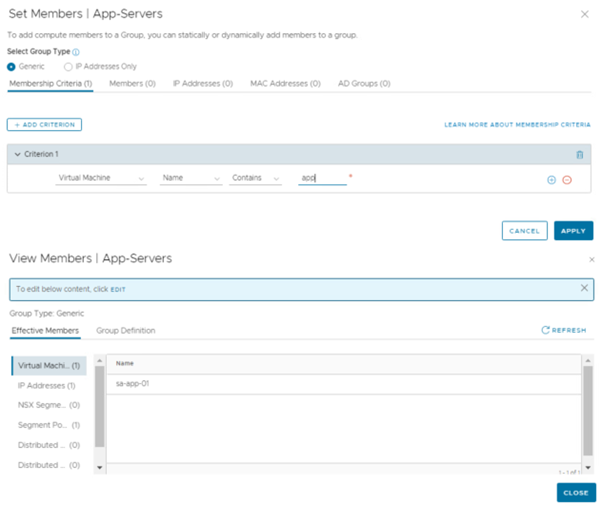
Task: Click the criterion value text field
Action: coord(322,178)
